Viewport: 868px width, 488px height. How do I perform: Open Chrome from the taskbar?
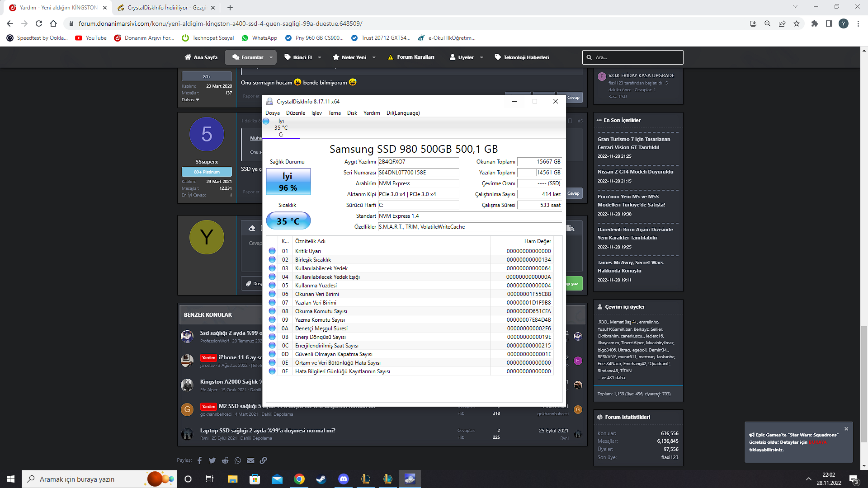[x=299, y=479]
